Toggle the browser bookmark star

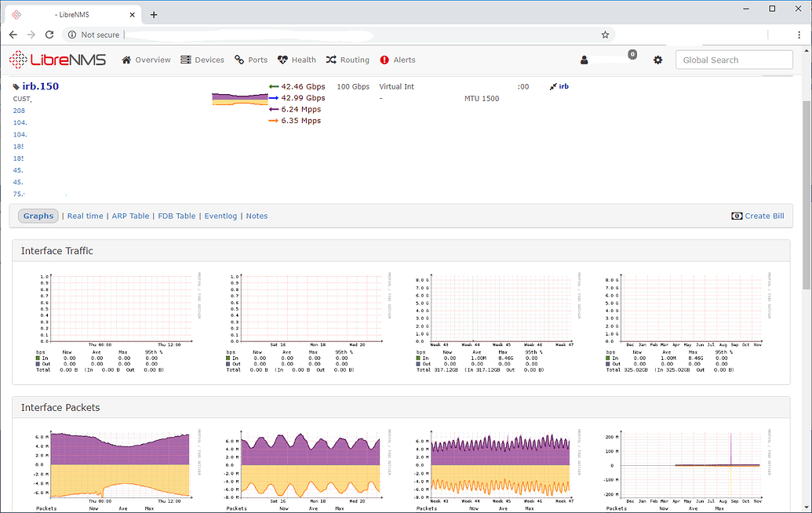pyautogui.click(x=605, y=35)
